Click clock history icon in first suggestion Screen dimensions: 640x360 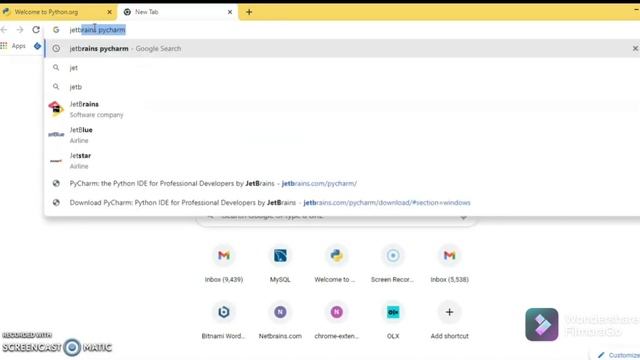point(56,49)
